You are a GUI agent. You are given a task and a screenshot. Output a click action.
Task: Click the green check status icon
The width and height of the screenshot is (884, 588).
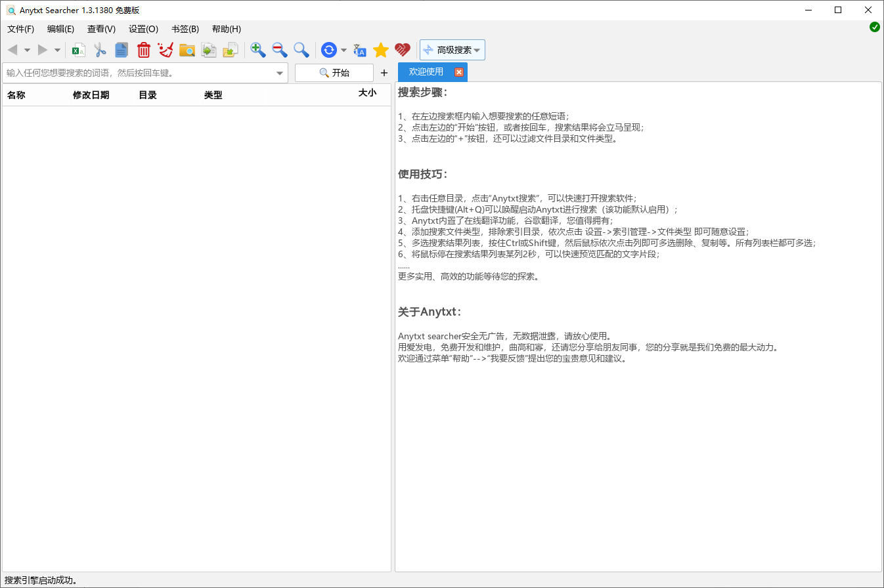pos(875,27)
